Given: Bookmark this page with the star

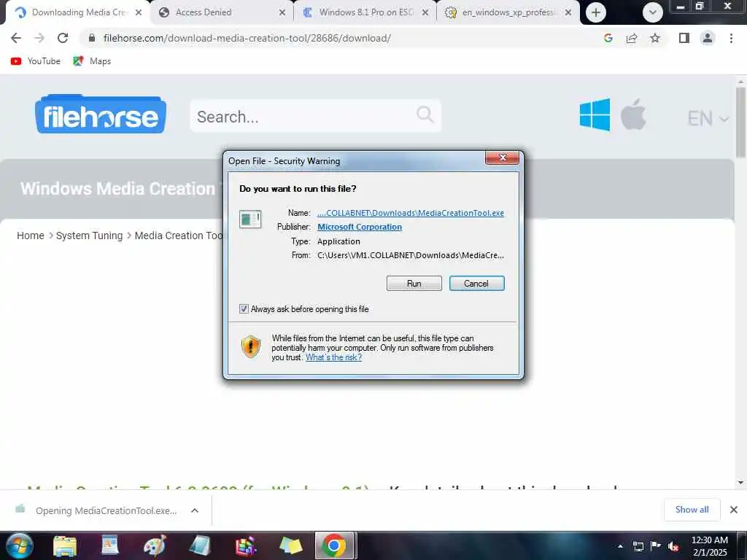Looking at the screenshot, I should click(655, 38).
